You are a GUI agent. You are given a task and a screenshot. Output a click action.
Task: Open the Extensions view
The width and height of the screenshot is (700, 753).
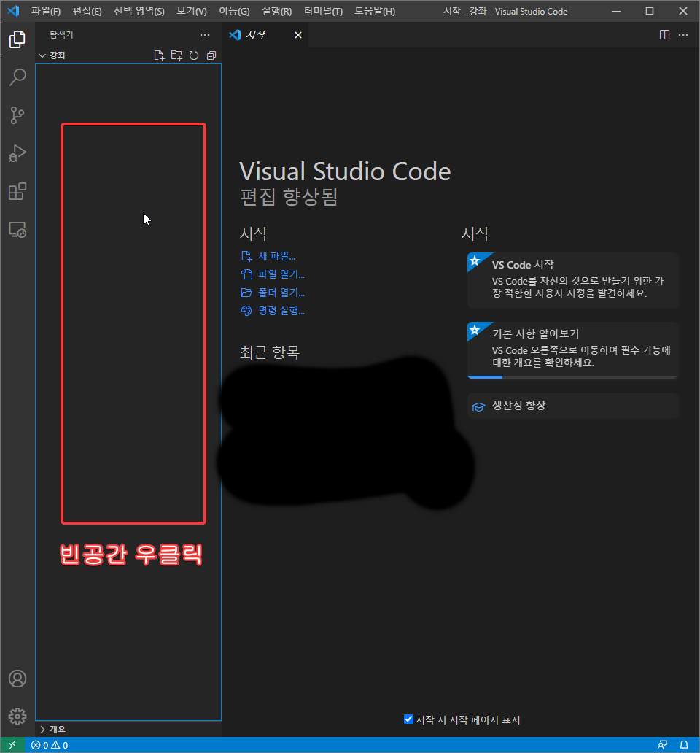point(17,192)
